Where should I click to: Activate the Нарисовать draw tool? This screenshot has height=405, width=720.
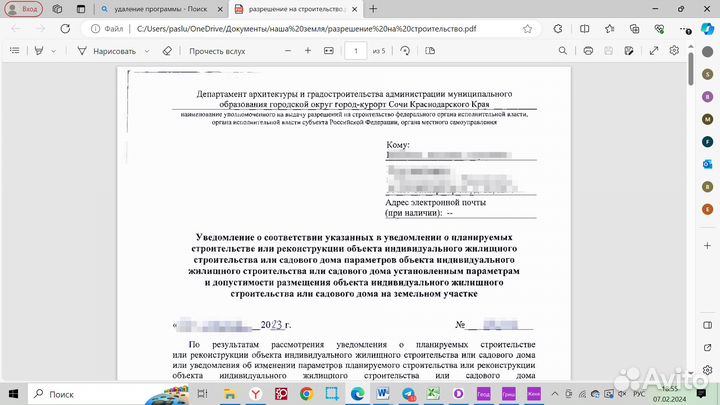coord(107,51)
